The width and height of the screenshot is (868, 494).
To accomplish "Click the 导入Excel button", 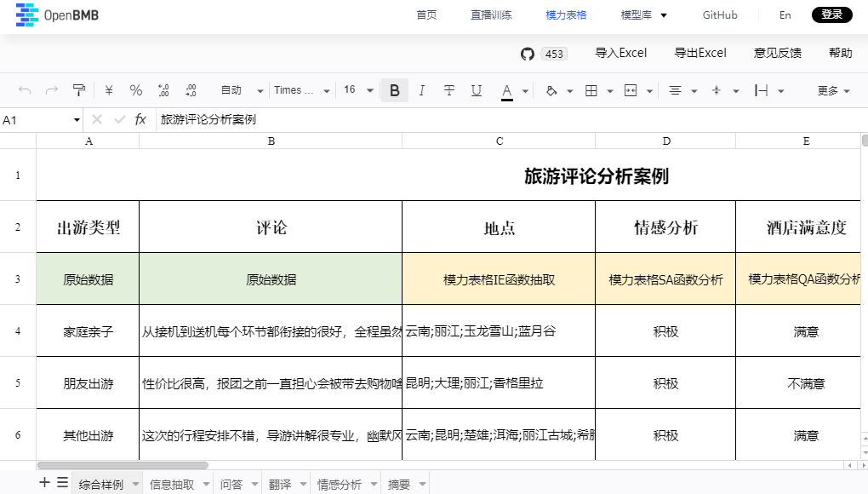I will 621,53.
